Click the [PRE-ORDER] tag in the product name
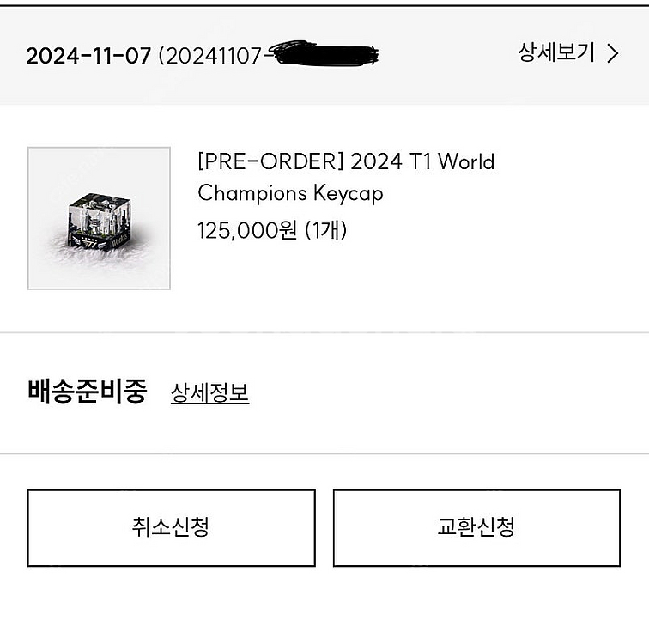The width and height of the screenshot is (649, 644). [270, 161]
